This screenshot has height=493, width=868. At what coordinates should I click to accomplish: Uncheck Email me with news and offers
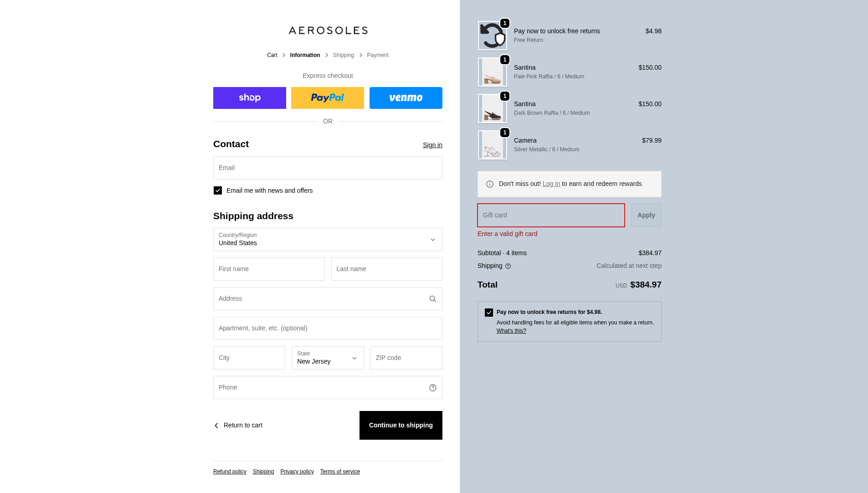218,190
